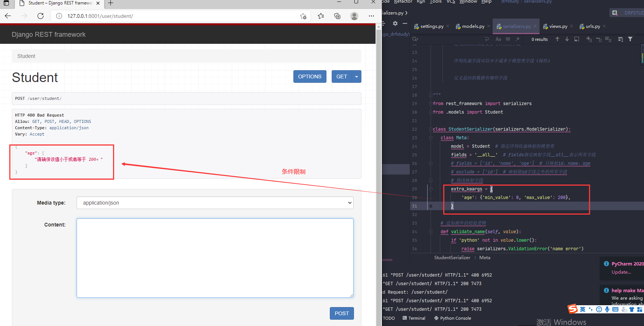Toggle Words (W) option in search
This screenshot has width=644, height=326.
point(508,39)
